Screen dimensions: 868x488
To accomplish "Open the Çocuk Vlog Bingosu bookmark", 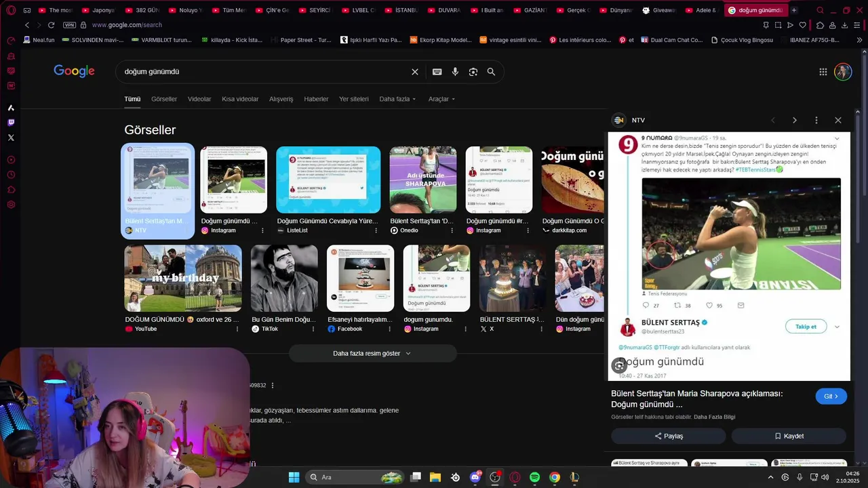I will click(x=742, y=40).
